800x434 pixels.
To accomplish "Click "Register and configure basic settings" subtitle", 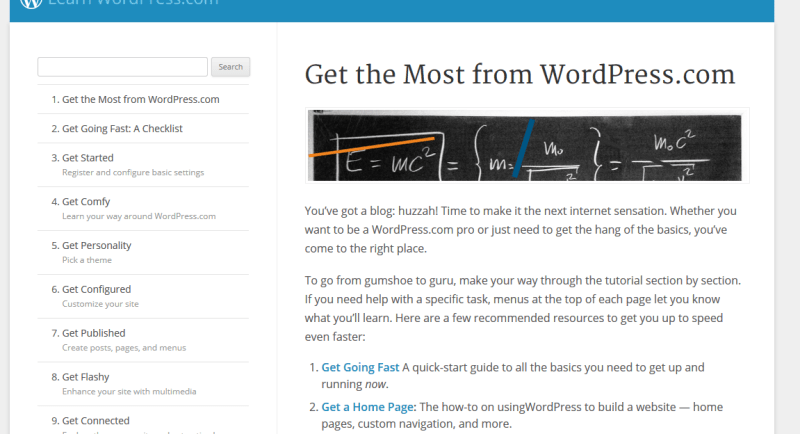I will 133,172.
